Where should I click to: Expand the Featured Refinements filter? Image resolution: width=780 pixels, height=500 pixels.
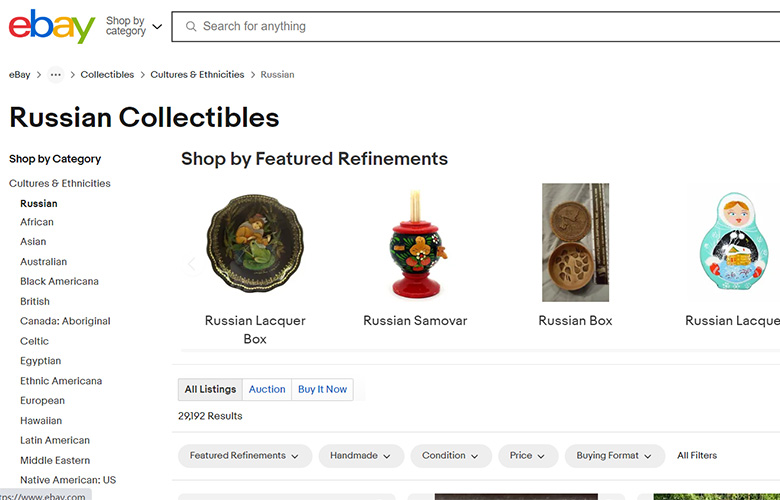(244, 456)
